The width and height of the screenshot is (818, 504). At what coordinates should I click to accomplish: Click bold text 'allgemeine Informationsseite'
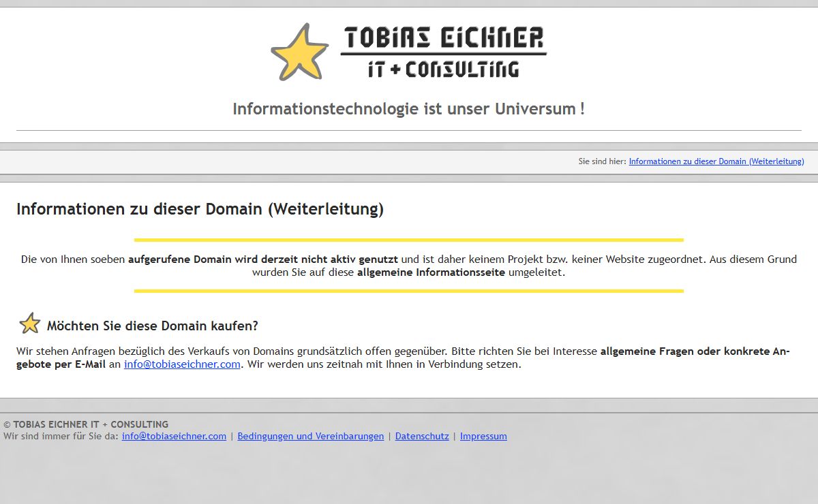[x=431, y=272]
